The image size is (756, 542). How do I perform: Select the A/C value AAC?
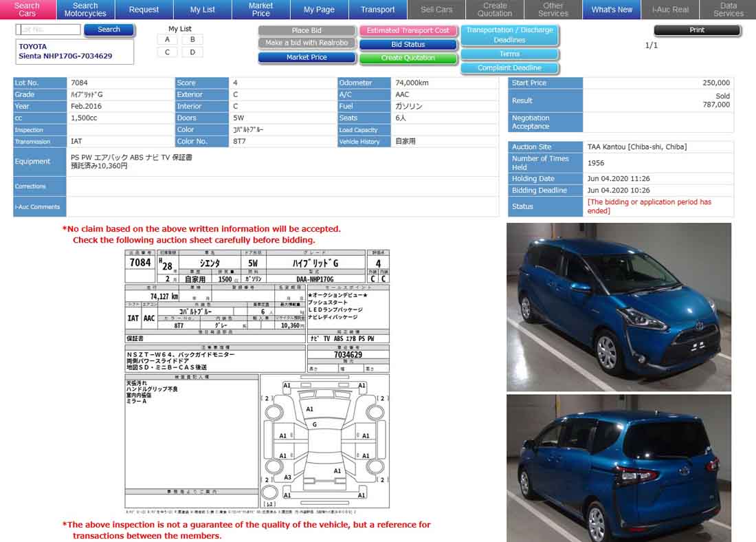coord(402,95)
